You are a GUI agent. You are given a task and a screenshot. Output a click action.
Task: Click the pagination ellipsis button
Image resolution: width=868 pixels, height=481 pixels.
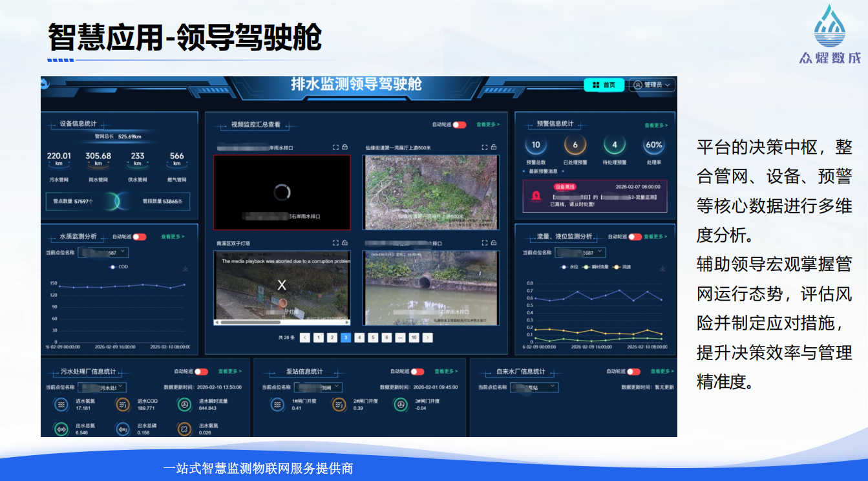click(x=400, y=337)
